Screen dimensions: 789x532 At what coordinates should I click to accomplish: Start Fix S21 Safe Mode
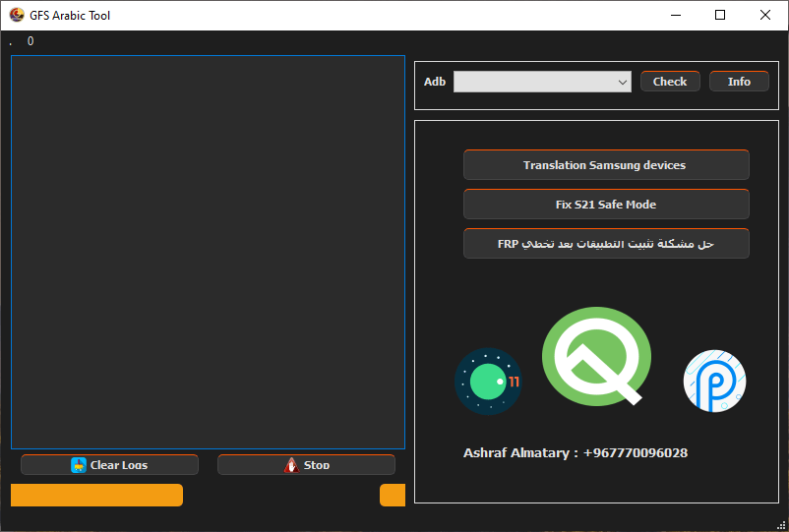click(606, 205)
